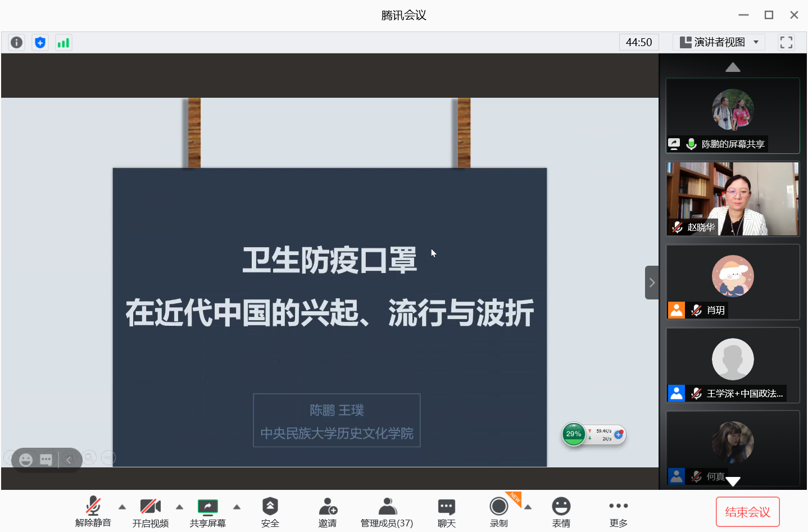Image resolution: width=808 pixels, height=532 pixels.
Task: Open the meeting info icon
Action: [x=17, y=42]
